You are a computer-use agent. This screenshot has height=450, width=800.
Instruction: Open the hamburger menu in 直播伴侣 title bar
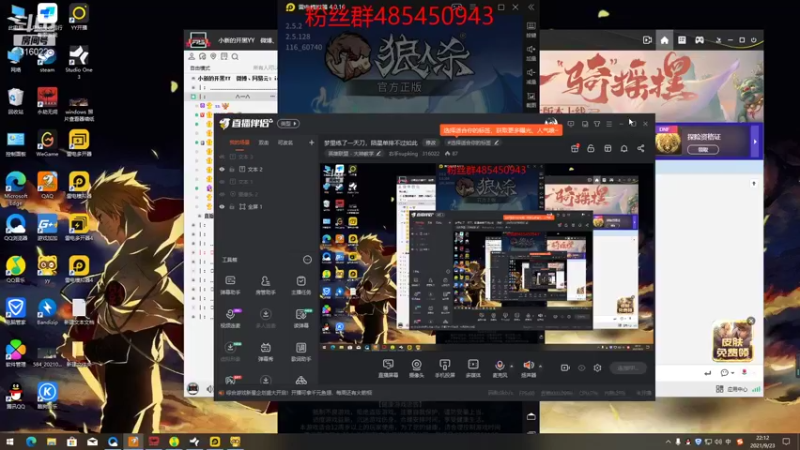pos(609,124)
